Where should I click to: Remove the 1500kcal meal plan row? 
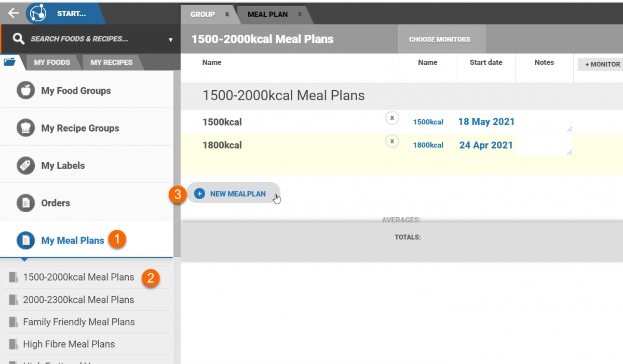point(392,118)
